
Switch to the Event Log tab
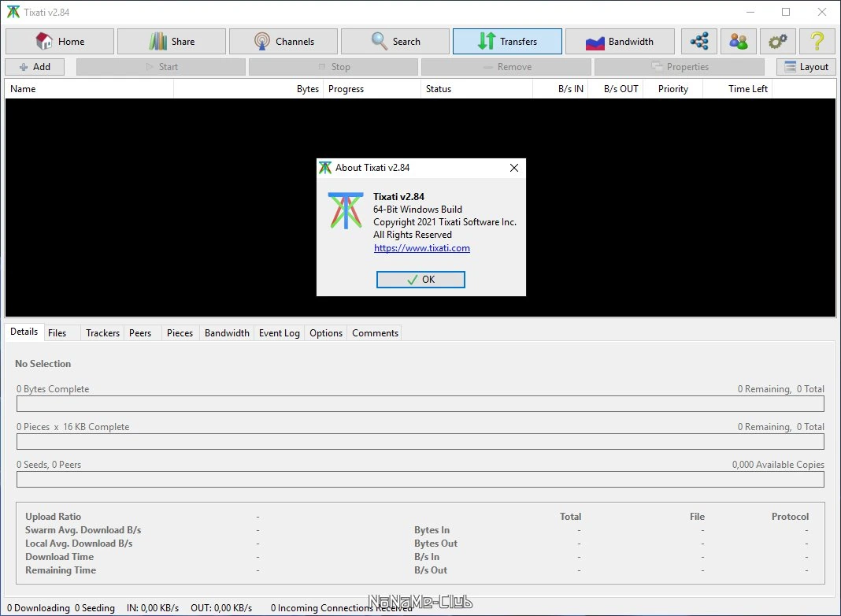pyautogui.click(x=280, y=333)
